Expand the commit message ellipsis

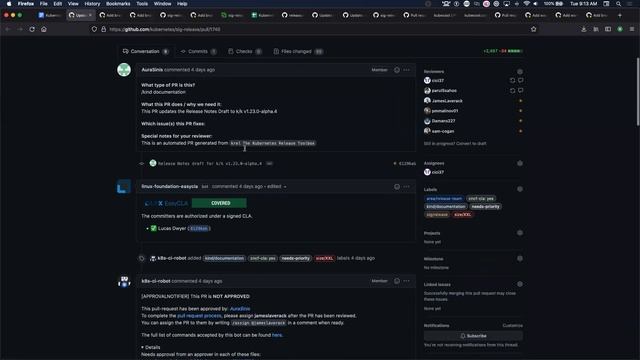tap(269, 164)
